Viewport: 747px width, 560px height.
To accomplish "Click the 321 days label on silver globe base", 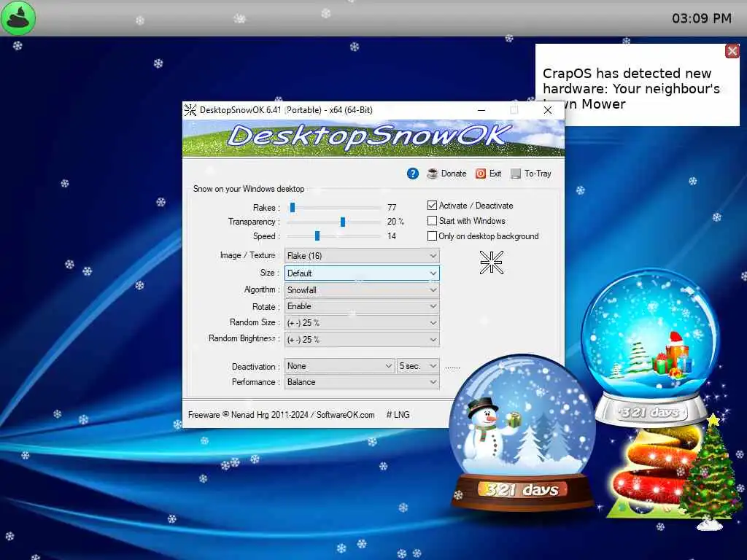I will (651, 411).
